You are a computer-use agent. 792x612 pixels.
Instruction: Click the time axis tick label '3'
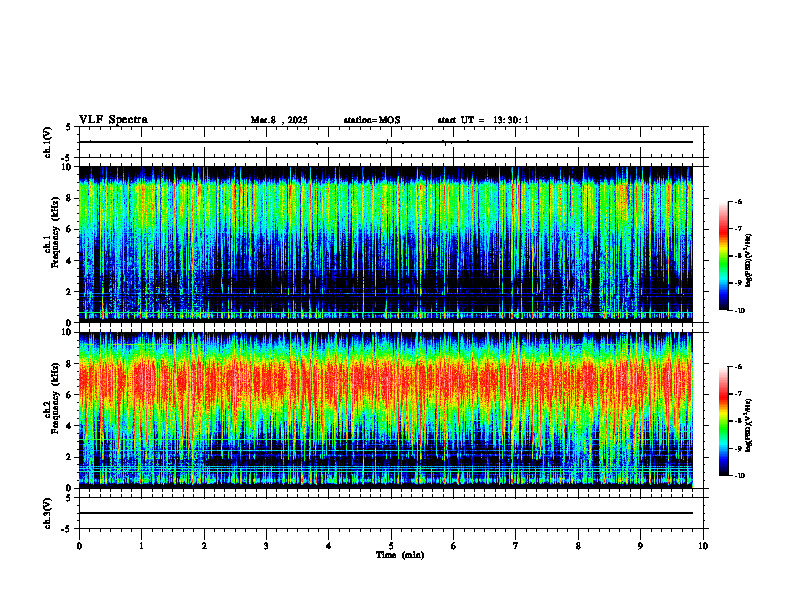tap(266, 546)
